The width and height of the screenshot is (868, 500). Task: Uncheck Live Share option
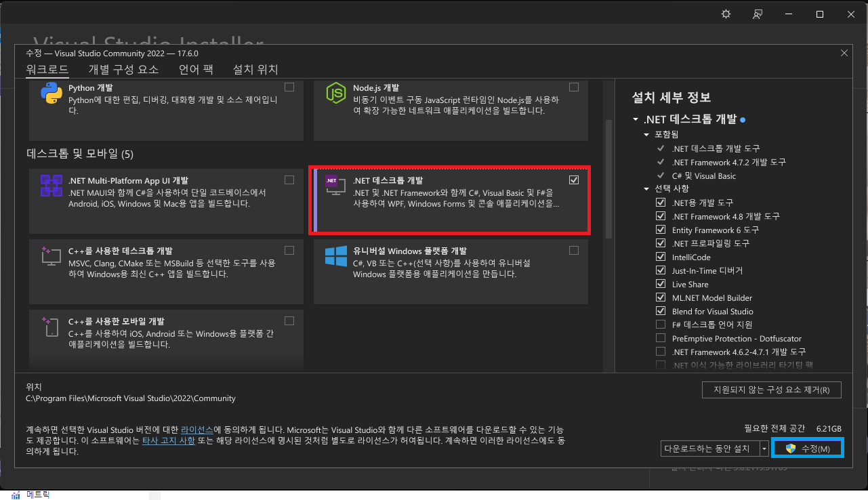coord(661,284)
